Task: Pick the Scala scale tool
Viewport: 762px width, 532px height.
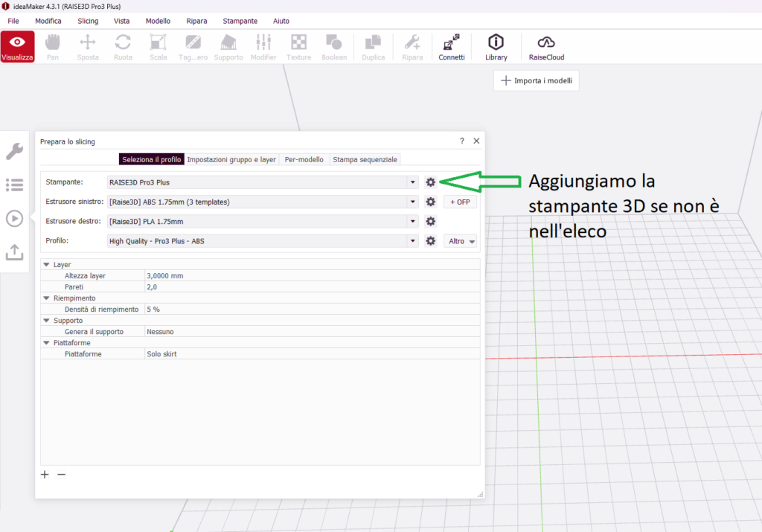Action: [158, 47]
